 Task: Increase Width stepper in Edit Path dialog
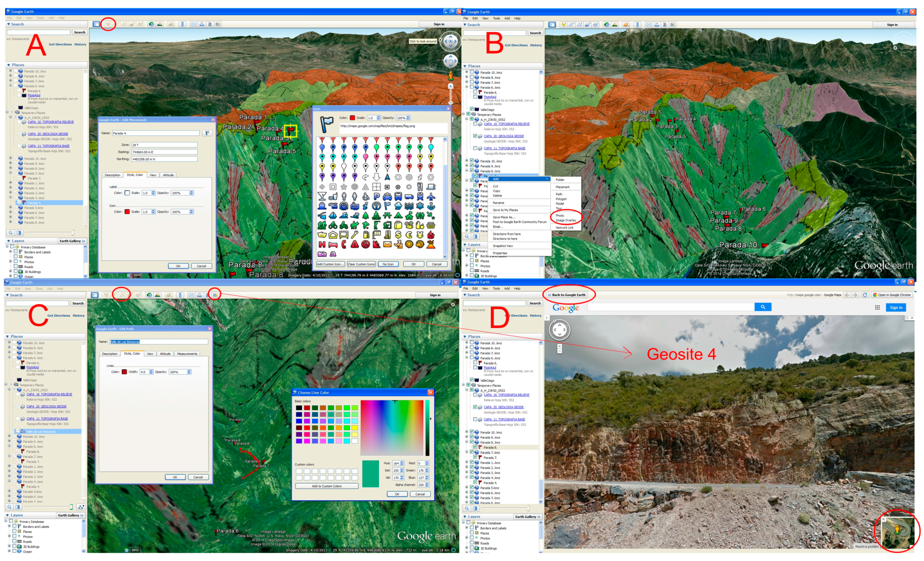point(151,371)
